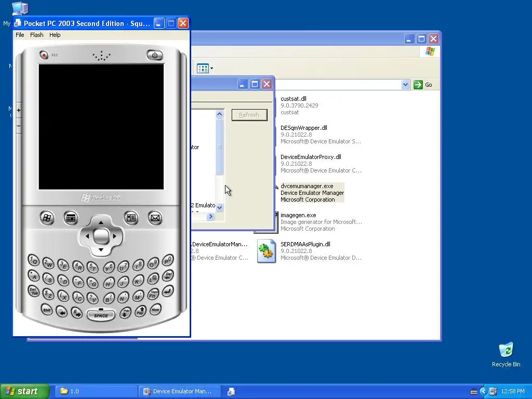The width and height of the screenshot is (532, 399).
Task: Tap the Z dollar key
Action: (48, 294)
